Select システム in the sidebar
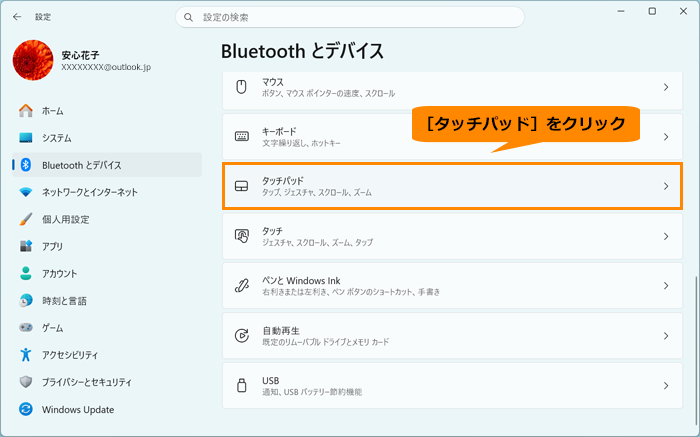The height and width of the screenshot is (437, 700). tap(107, 138)
